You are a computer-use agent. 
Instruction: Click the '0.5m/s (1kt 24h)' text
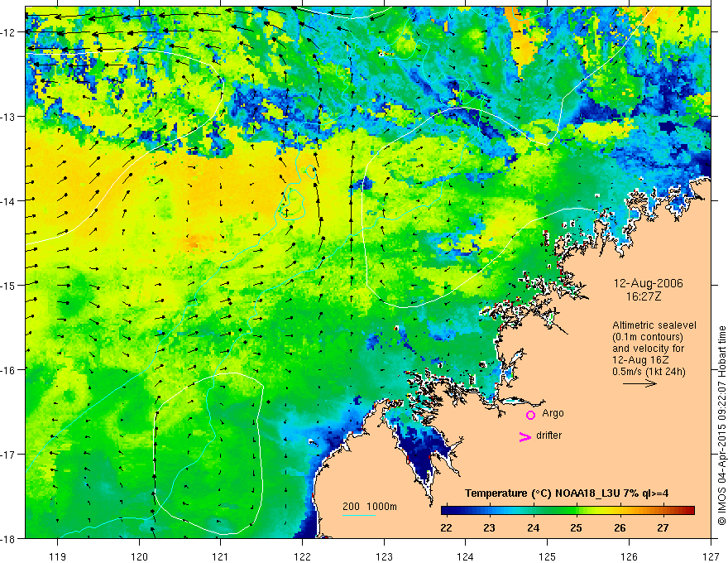649,372
